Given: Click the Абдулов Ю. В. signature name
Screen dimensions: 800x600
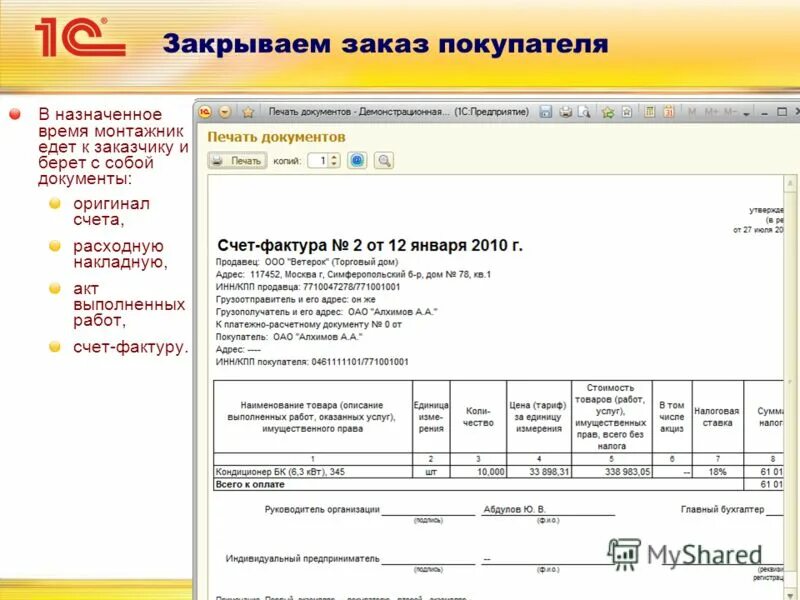Looking at the screenshot, I should click(514, 509).
